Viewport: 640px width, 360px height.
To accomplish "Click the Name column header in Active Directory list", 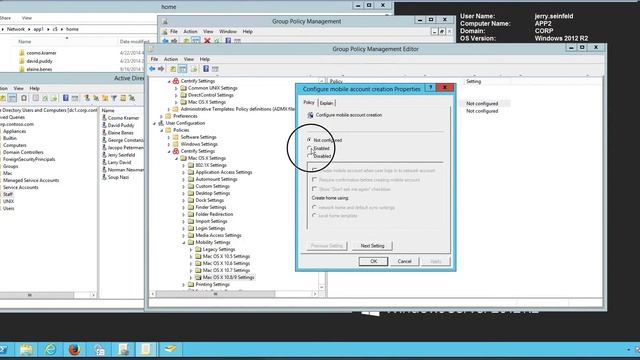I will [108, 111].
